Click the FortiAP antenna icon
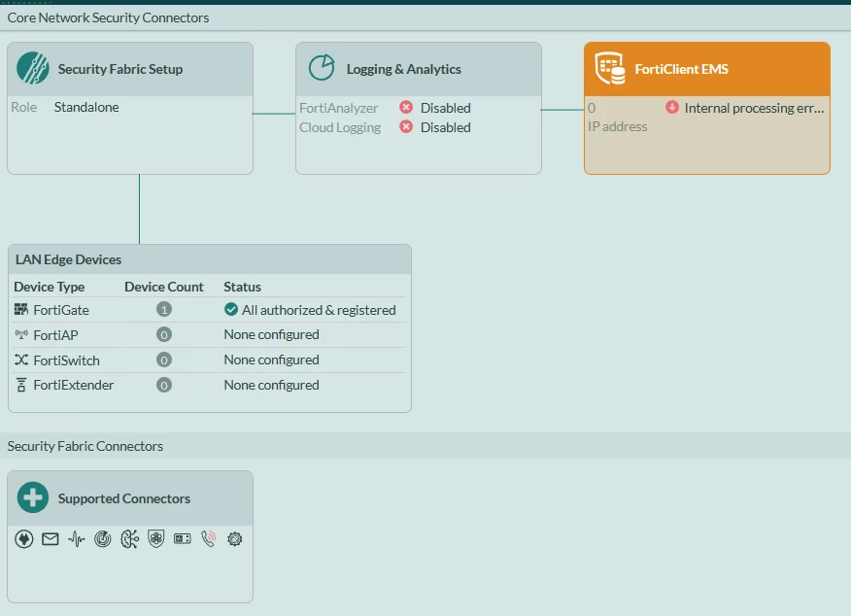The image size is (851, 616). (x=21, y=334)
